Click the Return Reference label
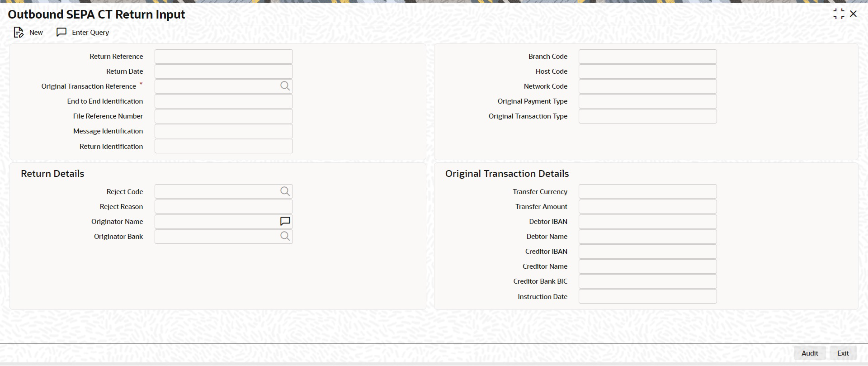 coord(116,57)
